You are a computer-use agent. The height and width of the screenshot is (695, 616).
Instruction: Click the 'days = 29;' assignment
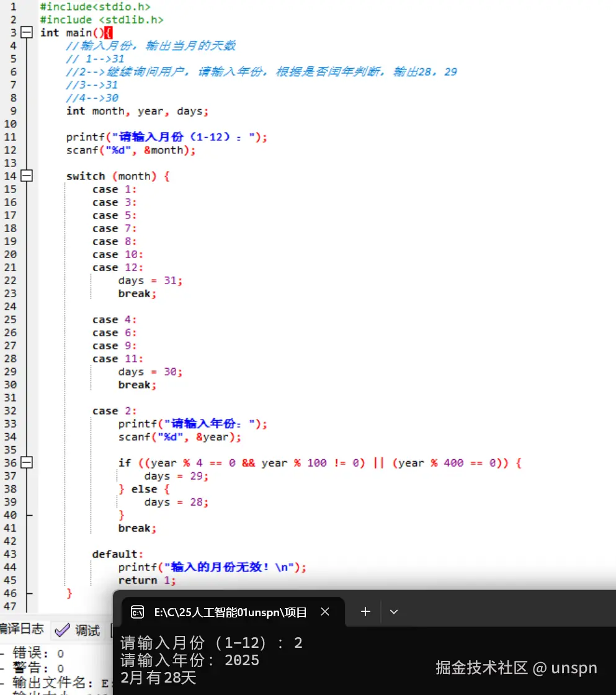pyautogui.click(x=176, y=476)
